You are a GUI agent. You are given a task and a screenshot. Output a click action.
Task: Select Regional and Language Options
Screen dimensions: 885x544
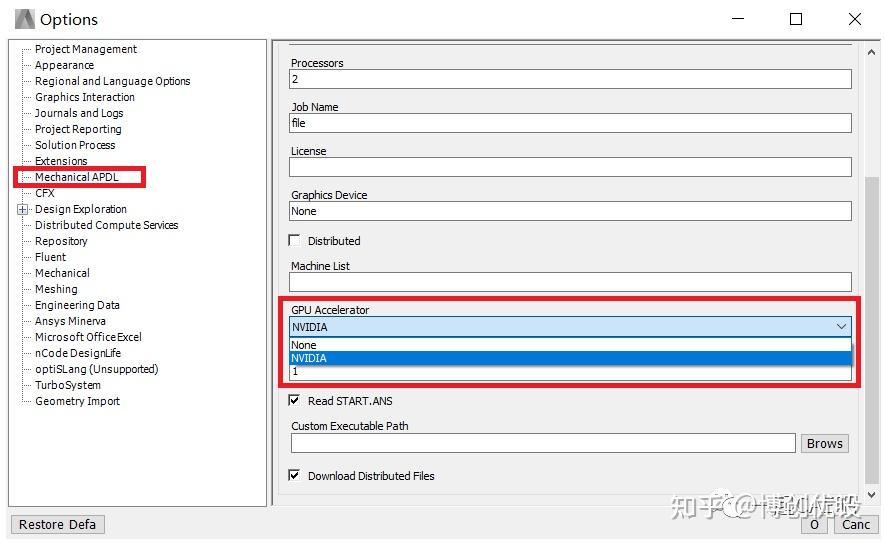tap(112, 81)
